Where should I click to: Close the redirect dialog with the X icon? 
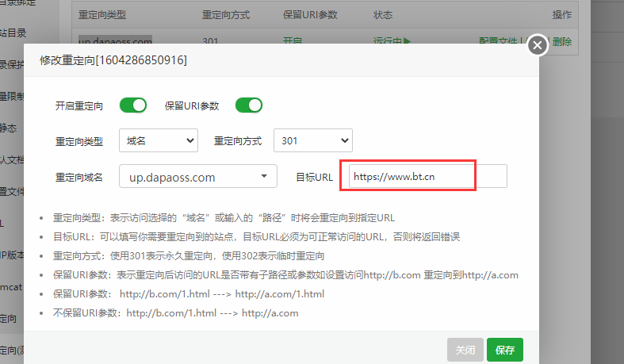click(x=538, y=45)
